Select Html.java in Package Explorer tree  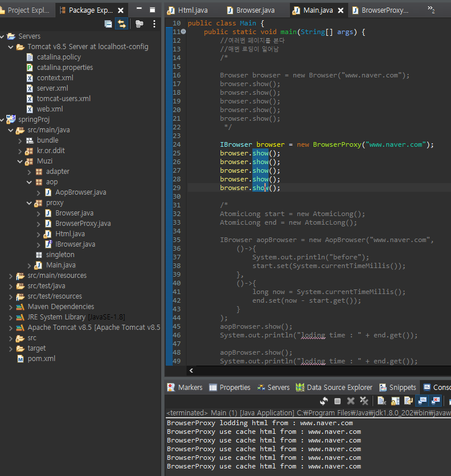click(70, 234)
